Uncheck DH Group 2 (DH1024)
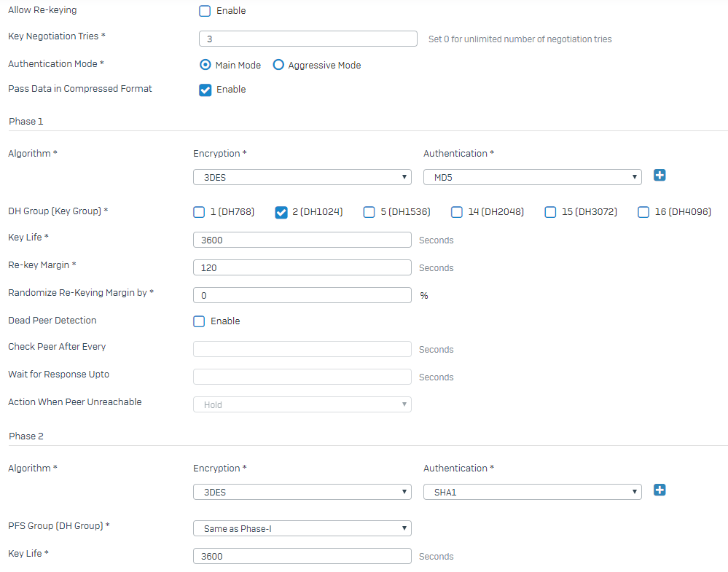This screenshot has height=572, width=728. [x=281, y=212]
